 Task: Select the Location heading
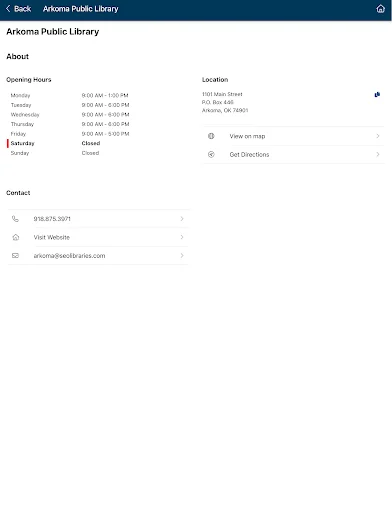coord(215,80)
